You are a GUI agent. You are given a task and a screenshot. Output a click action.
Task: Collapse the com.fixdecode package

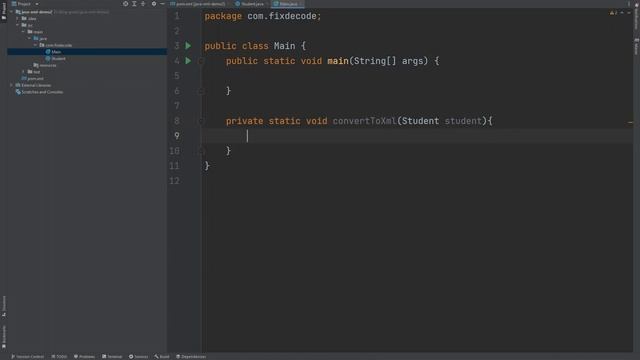click(x=36, y=45)
